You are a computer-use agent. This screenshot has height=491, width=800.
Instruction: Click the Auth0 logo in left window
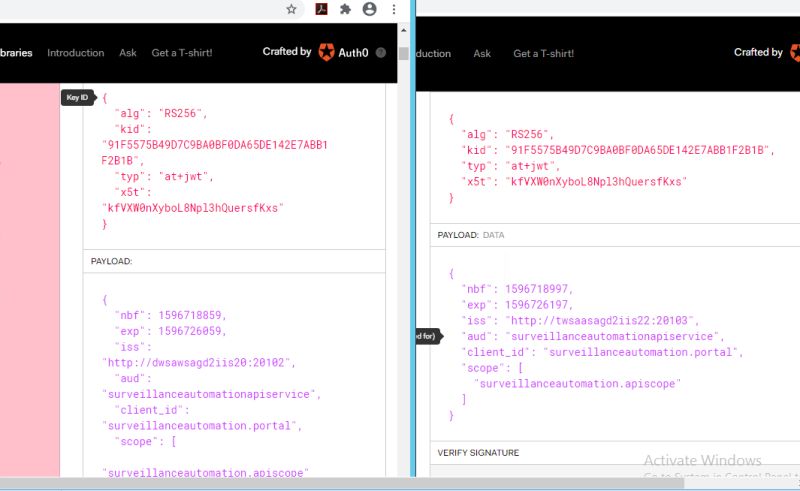tap(343, 52)
